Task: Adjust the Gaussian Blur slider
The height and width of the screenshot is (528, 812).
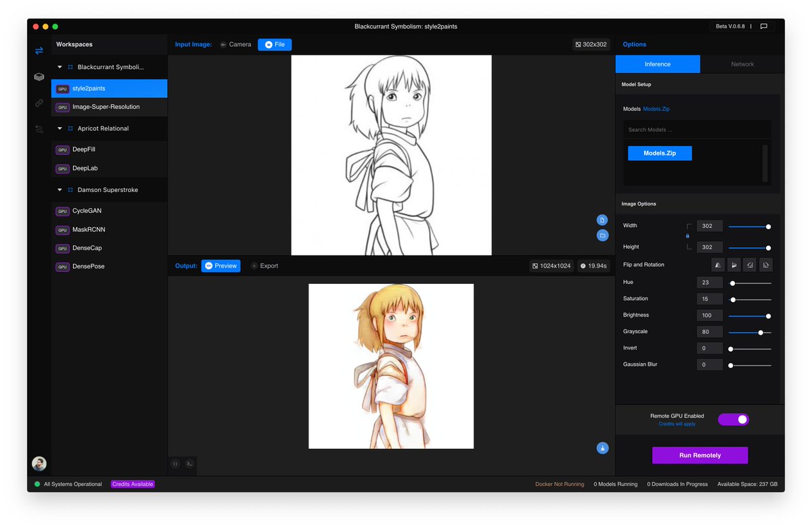Action: 750,365
